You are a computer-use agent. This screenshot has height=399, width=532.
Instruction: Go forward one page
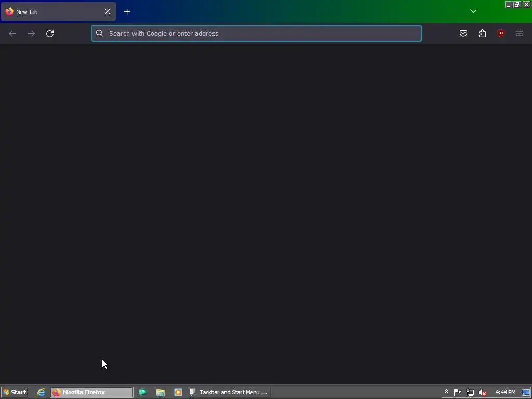point(31,34)
